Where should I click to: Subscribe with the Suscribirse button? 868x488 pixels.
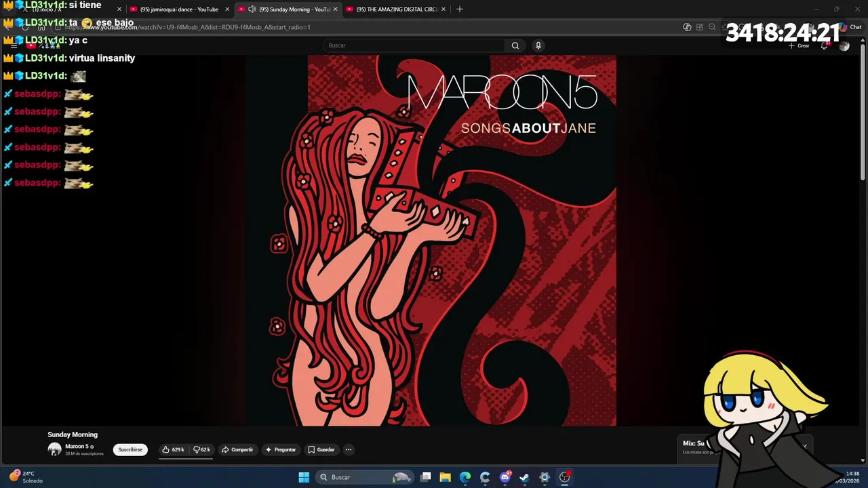coord(130,449)
